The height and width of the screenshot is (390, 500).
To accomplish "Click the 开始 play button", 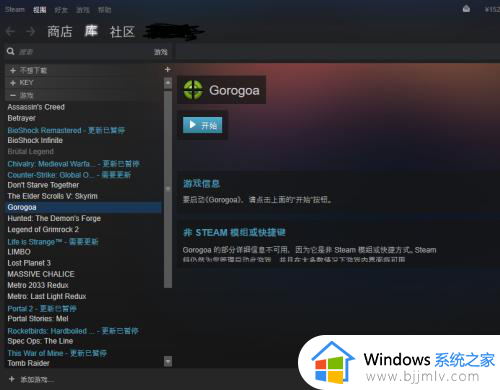I will pos(202,125).
